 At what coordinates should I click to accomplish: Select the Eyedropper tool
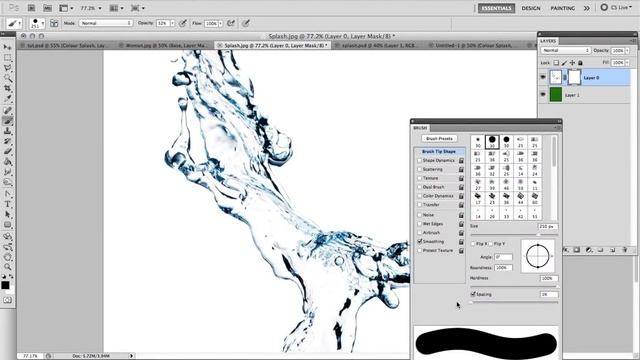(x=7, y=98)
